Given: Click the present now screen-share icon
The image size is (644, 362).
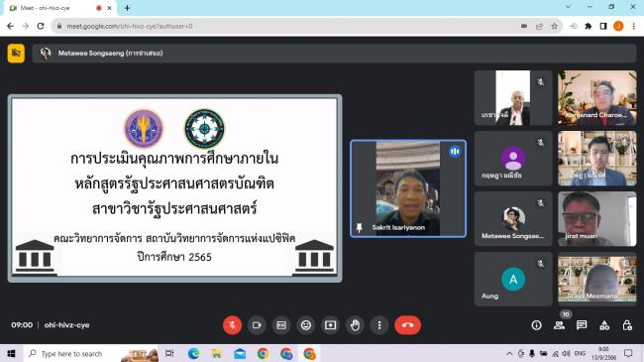Looking at the screenshot, I should tap(330, 325).
